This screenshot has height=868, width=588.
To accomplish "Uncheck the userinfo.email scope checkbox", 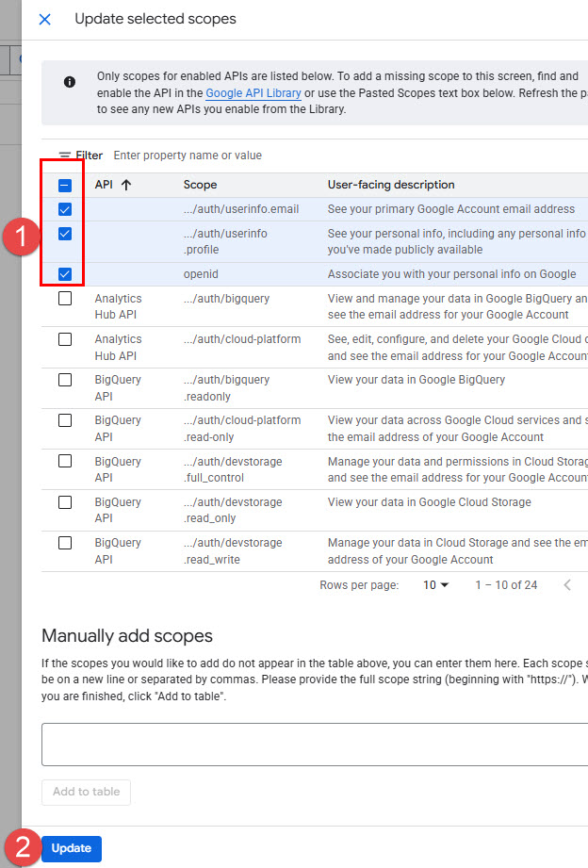I will point(65,209).
